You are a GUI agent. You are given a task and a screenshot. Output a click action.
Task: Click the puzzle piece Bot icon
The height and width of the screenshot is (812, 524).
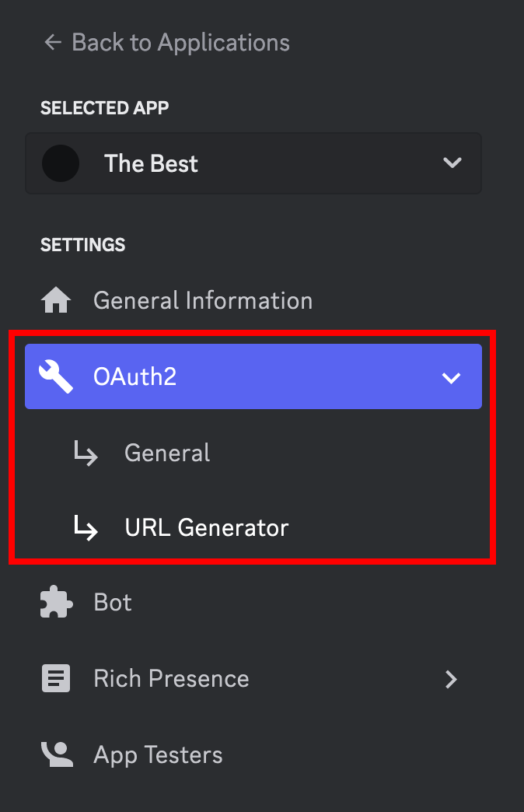pos(57,602)
